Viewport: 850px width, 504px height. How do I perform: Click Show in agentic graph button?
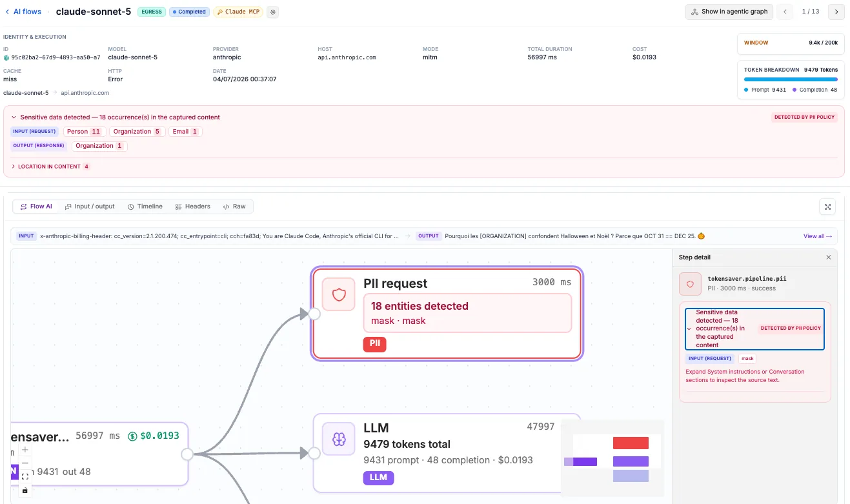pos(729,12)
